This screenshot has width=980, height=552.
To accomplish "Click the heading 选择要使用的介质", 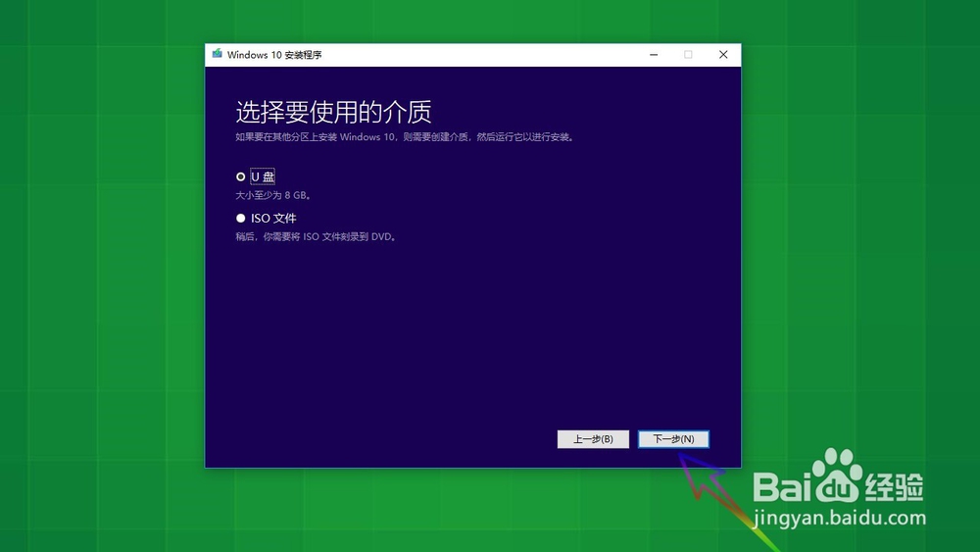I will point(334,113).
